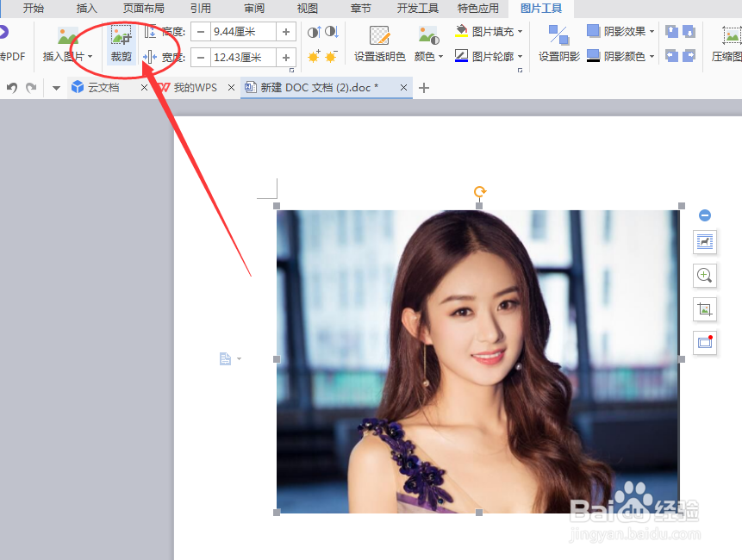Select the 图片工具 (Picture Tools) tab
This screenshot has height=560, width=742.
[x=541, y=9]
